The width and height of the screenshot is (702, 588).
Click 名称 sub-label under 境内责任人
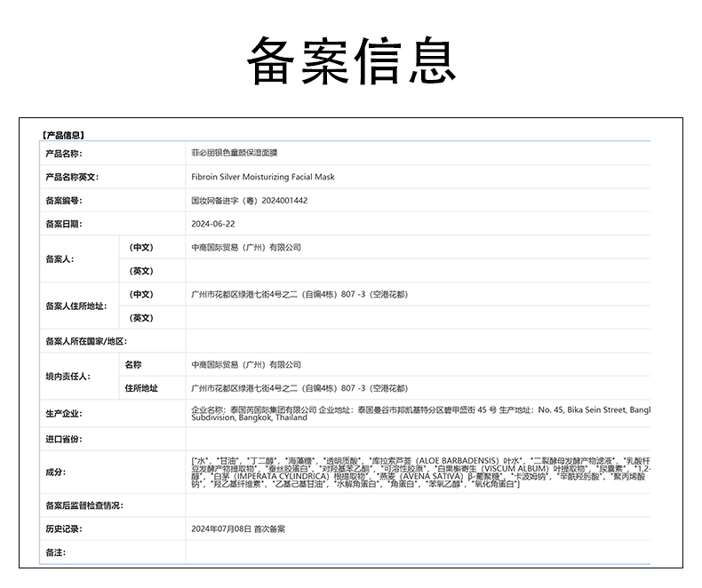pos(133,365)
